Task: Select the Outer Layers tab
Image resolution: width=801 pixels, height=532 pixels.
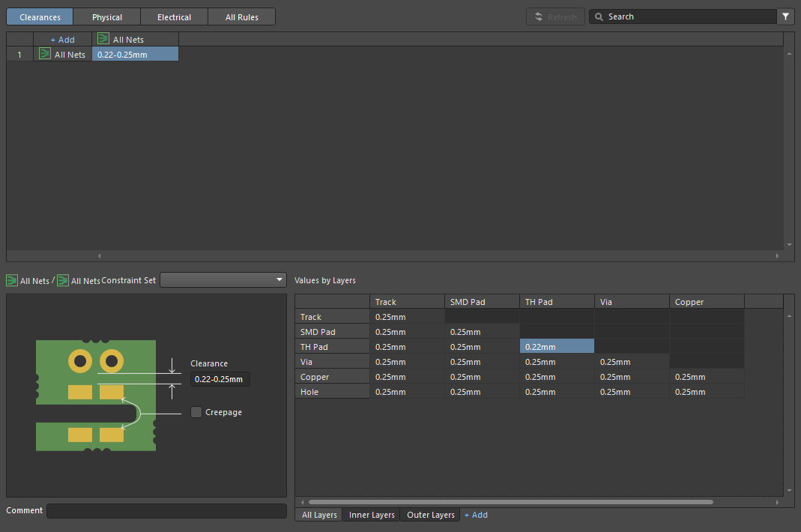Action: (431, 515)
